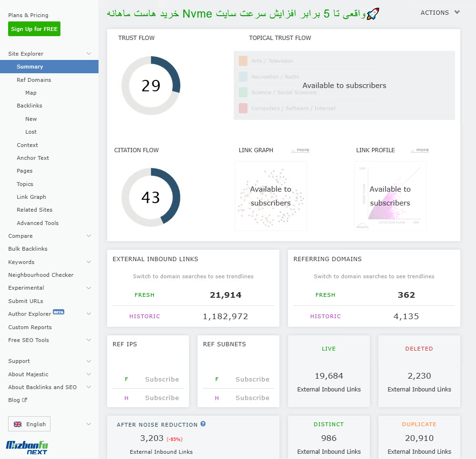Viewport: 476px width, 459px height.
Task: Go to the Backlinks page
Action: pyautogui.click(x=30, y=106)
